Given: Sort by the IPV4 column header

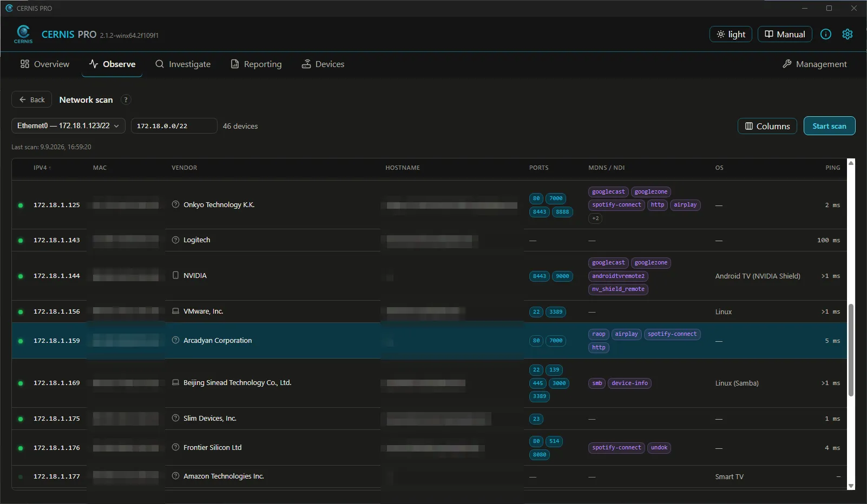Looking at the screenshot, I should (x=42, y=168).
